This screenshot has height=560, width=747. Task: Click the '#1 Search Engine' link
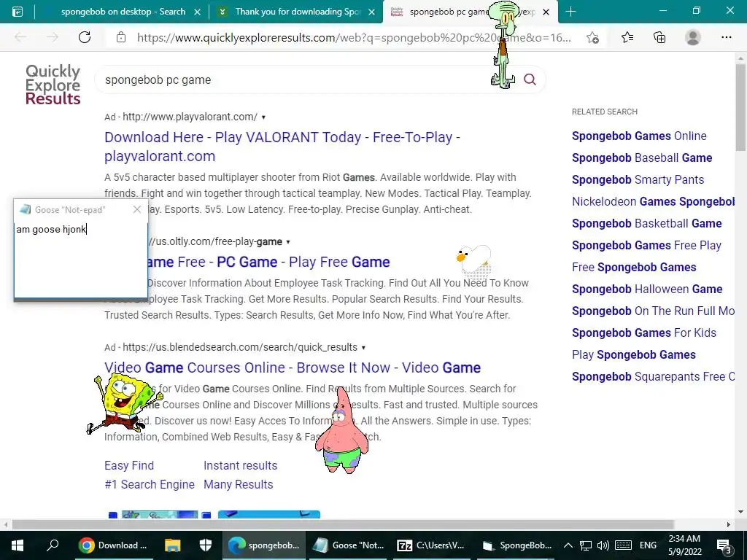150,484
